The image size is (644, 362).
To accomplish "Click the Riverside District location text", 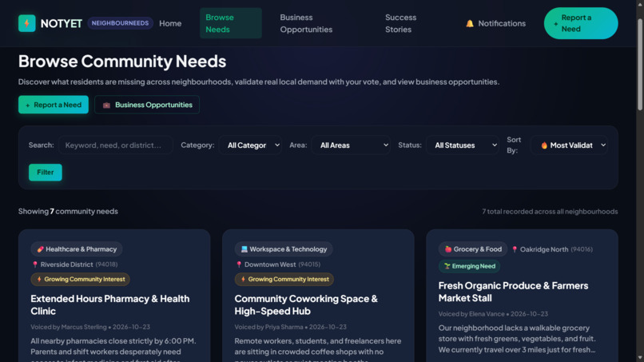I will pyautogui.click(x=66, y=265).
